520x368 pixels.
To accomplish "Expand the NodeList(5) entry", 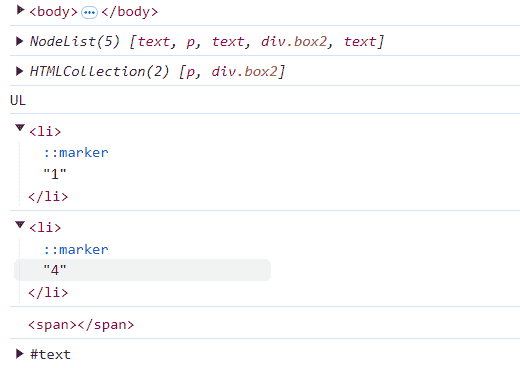I will pos(19,41).
